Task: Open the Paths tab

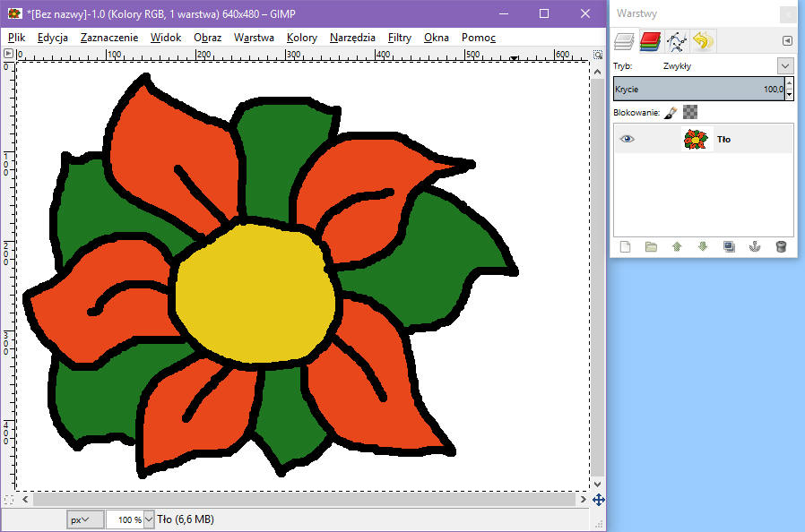Action: pos(676,40)
